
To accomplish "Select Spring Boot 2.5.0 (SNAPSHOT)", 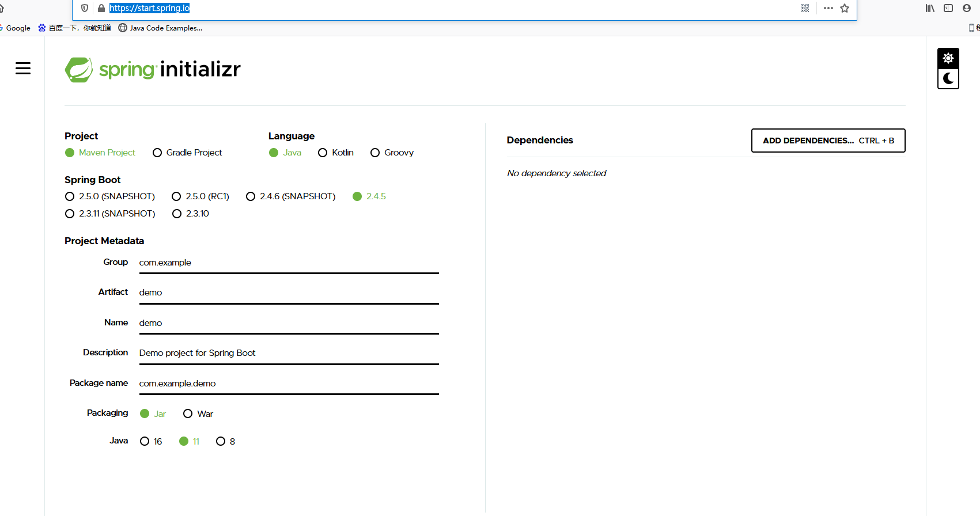I will [x=110, y=196].
